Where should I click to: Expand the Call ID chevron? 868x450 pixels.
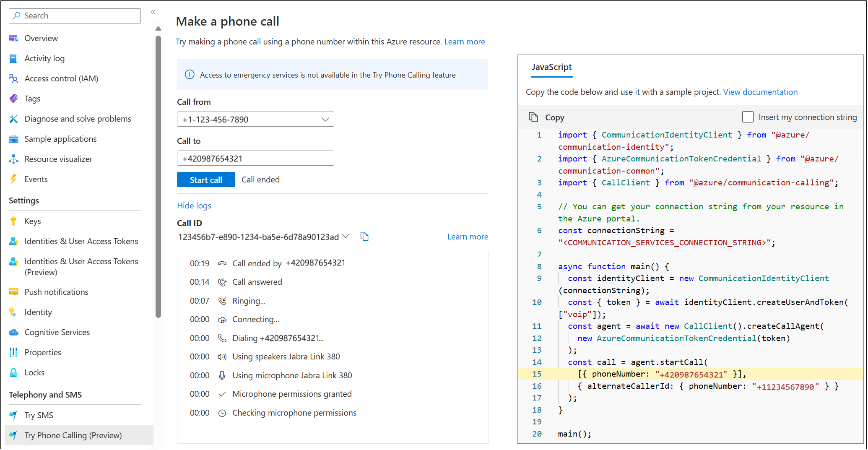pos(346,237)
